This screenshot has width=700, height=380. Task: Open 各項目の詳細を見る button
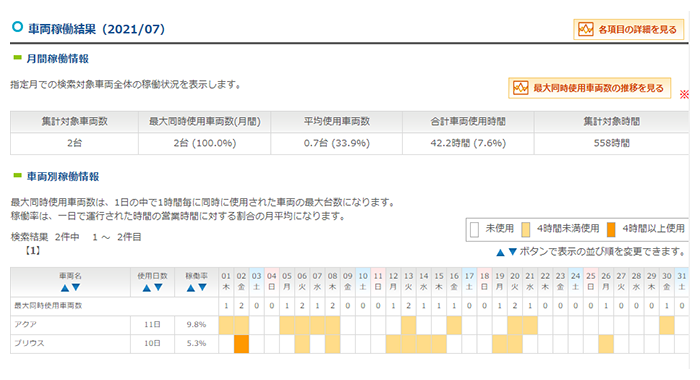tap(629, 29)
